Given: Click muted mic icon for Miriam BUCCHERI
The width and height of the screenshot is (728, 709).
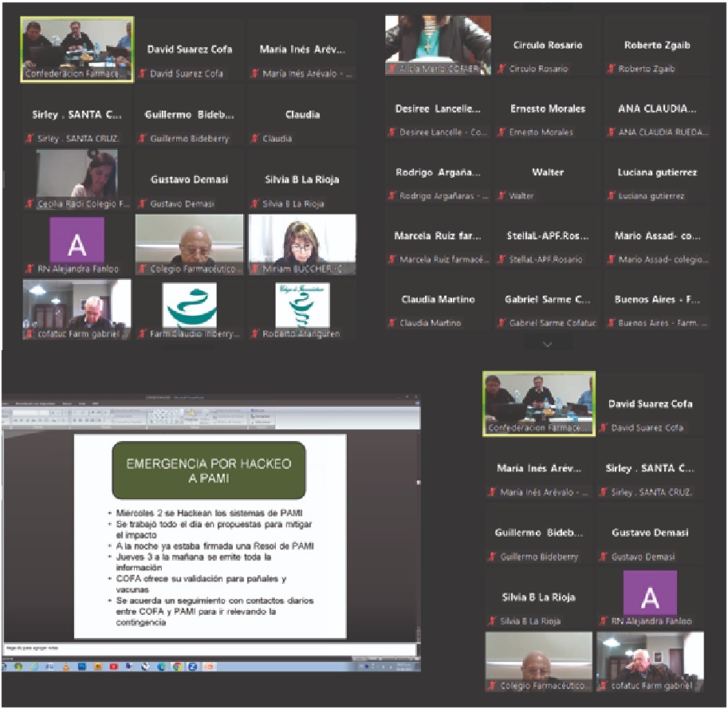Looking at the screenshot, I should pos(254,269).
